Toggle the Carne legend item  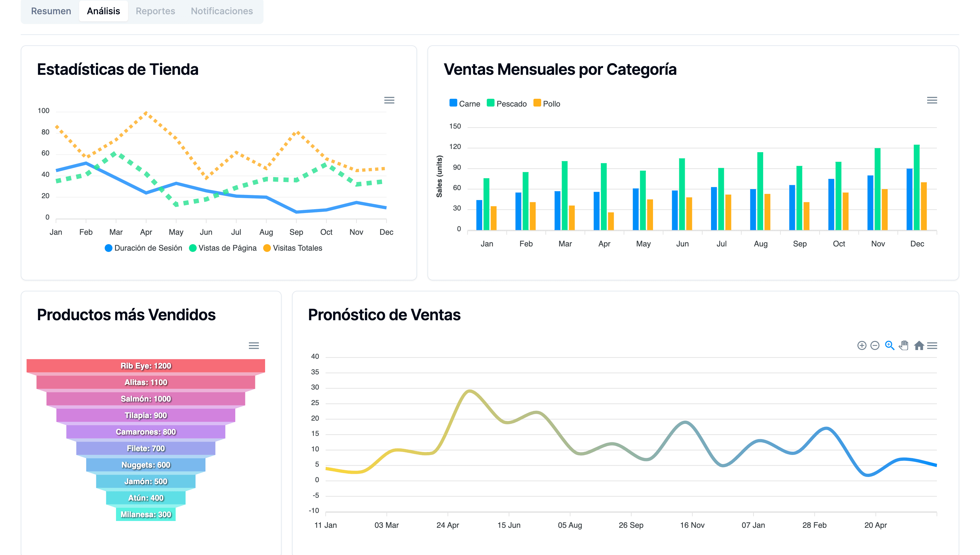(x=465, y=103)
